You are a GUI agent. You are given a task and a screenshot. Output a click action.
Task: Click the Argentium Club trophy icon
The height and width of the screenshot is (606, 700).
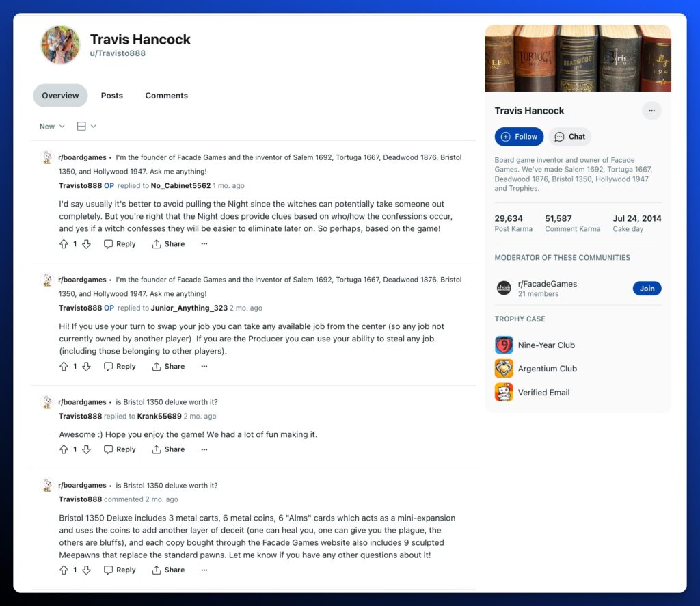[x=504, y=369]
